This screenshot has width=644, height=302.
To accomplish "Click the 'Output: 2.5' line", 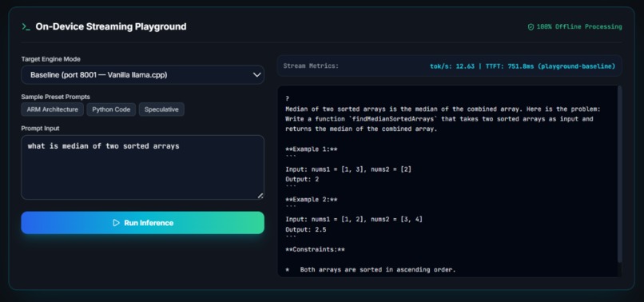I will click(305, 229).
